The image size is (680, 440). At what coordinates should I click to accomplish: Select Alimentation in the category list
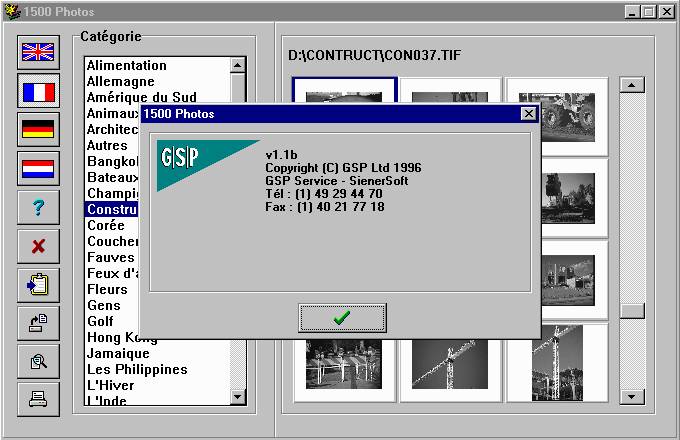pos(127,65)
